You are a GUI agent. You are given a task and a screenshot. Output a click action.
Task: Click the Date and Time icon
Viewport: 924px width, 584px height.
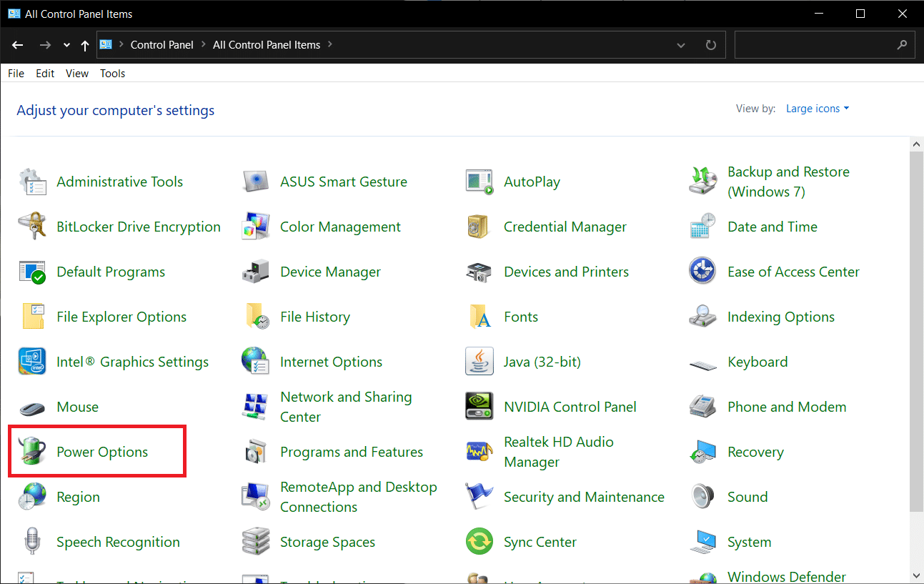[703, 227]
